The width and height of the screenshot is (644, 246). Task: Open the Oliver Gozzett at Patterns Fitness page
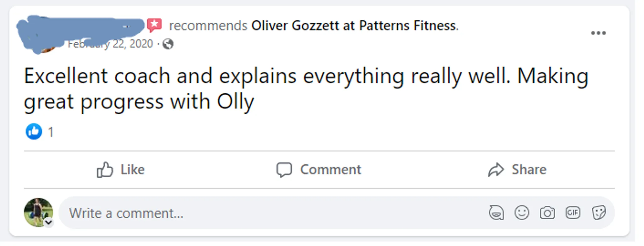click(x=354, y=25)
